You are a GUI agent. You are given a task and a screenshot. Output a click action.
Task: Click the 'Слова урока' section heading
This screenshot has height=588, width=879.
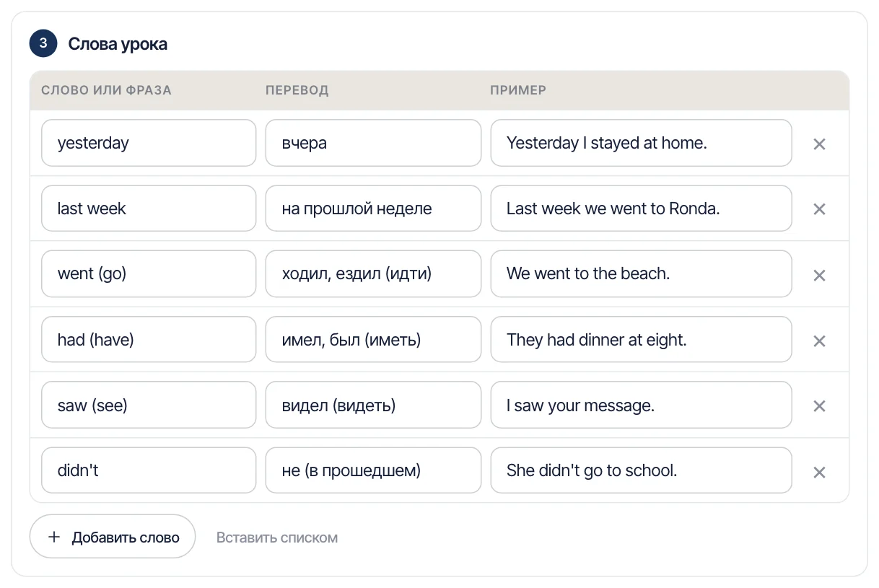click(118, 44)
